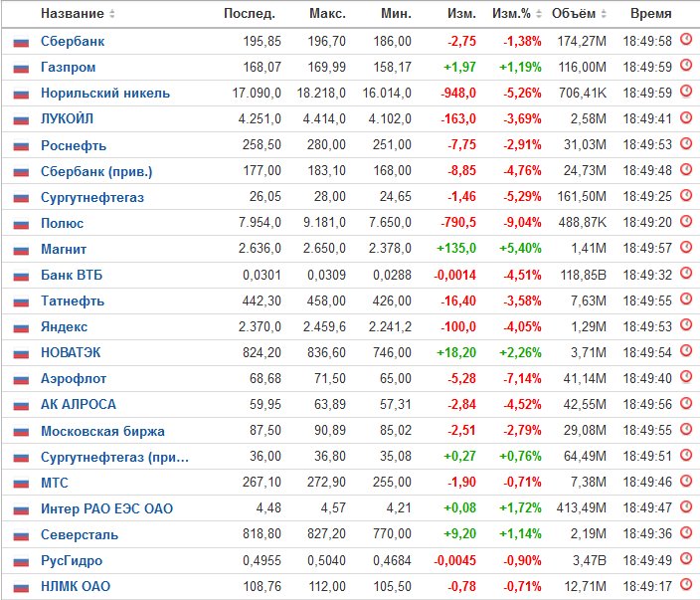Click the Послед. column header

(x=250, y=14)
